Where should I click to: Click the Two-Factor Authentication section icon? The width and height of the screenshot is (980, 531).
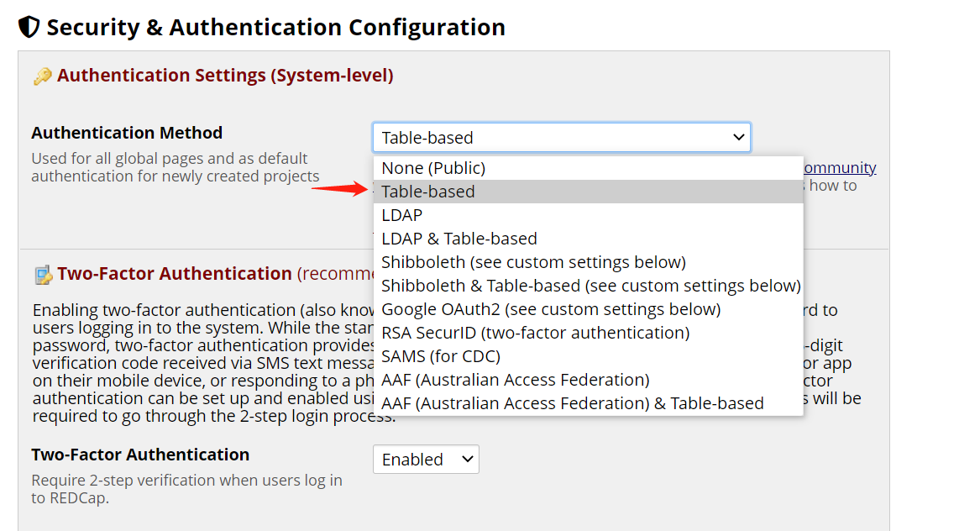pos(43,275)
